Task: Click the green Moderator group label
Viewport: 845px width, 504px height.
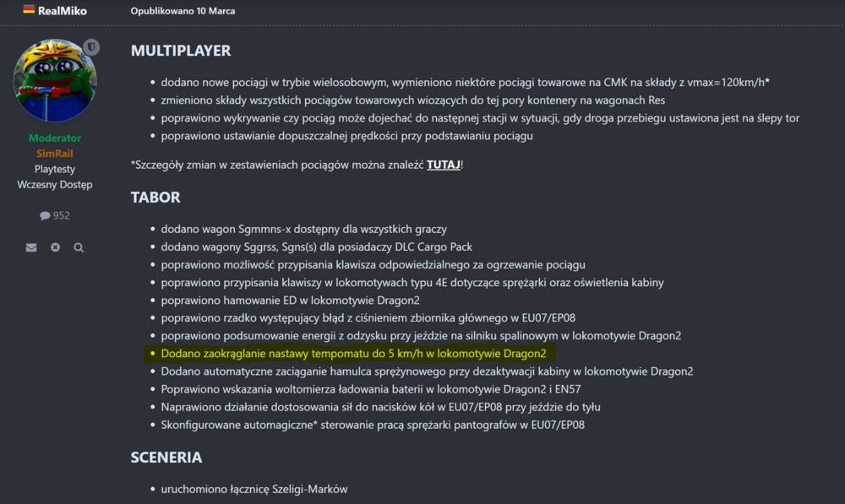Action: (55, 138)
